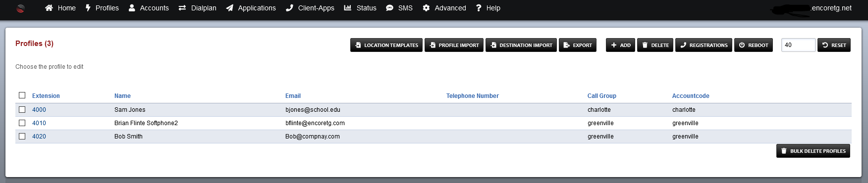
Task: Export the profiles list
Action: [x=578, y=45]
